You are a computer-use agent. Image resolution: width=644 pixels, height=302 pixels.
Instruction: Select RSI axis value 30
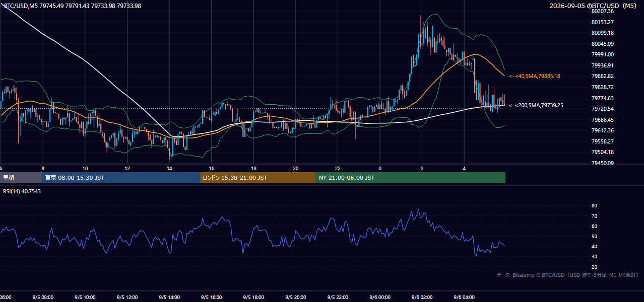[x=594, y=257]
